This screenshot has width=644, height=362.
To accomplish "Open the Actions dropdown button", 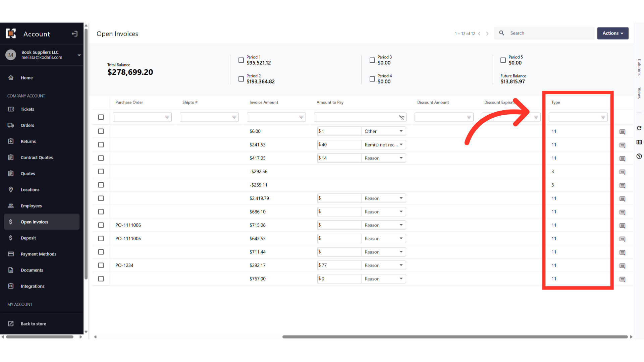I will [x=612, y=33].
